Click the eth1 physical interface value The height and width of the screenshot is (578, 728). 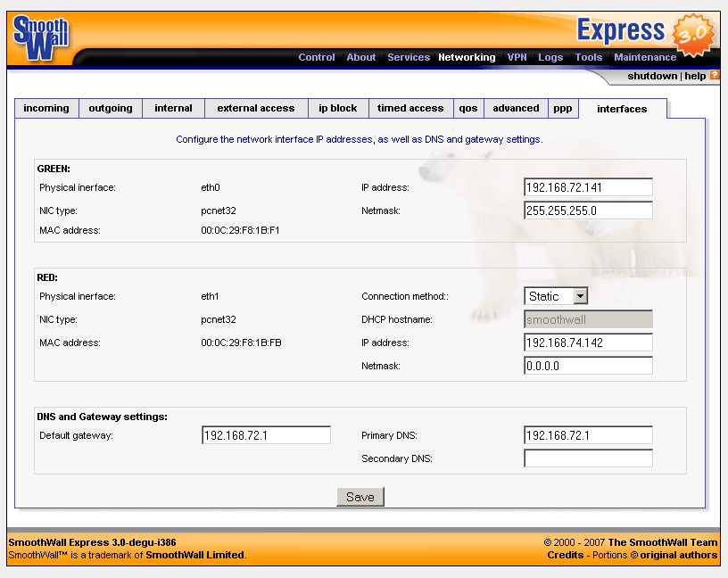click(210, 296)
